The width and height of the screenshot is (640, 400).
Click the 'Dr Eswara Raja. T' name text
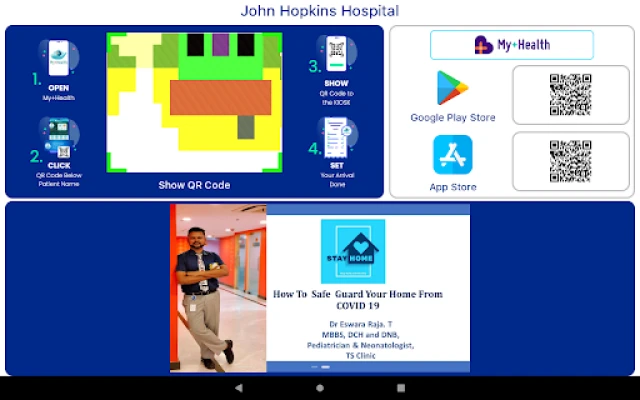coord(361,324)
